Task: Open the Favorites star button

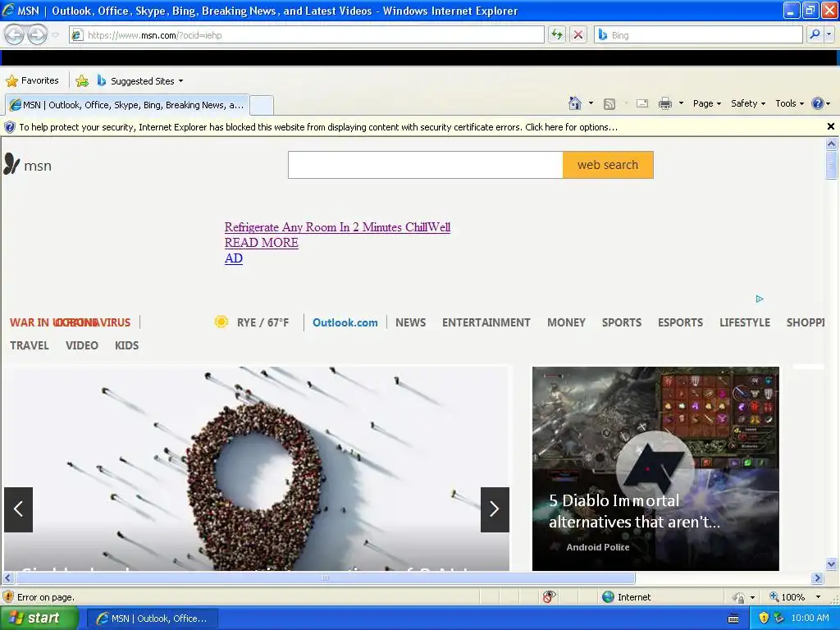Action: pos(32,81)
